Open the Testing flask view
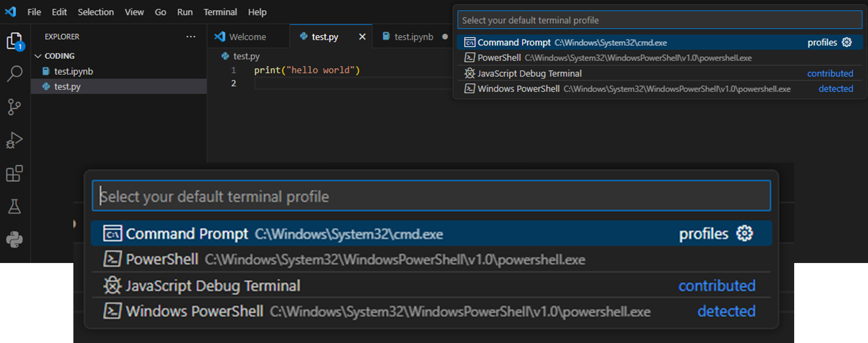The image size is (868, 343). click(14, 206)
